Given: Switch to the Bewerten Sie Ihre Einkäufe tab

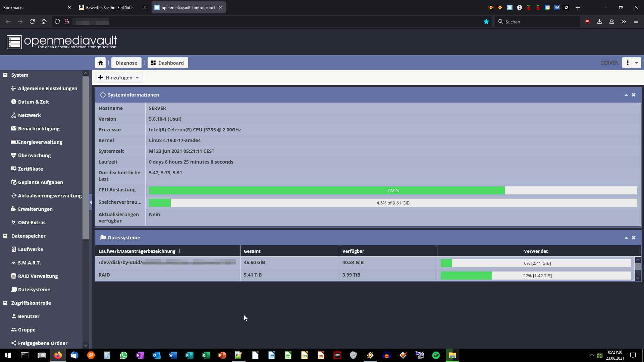Looking at the screenshot, I should click(x=109, y=7).
